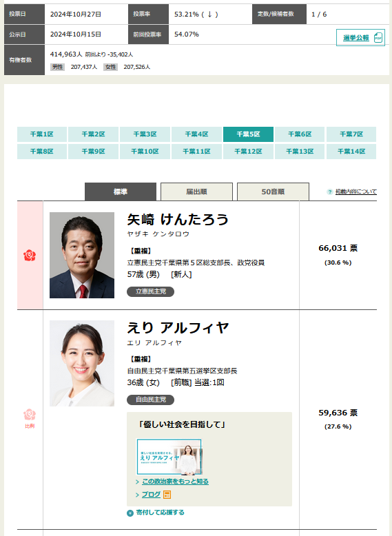Select the active 千葉5区 district tab
This screenshot has height=536, width=392.
(248, 134)
